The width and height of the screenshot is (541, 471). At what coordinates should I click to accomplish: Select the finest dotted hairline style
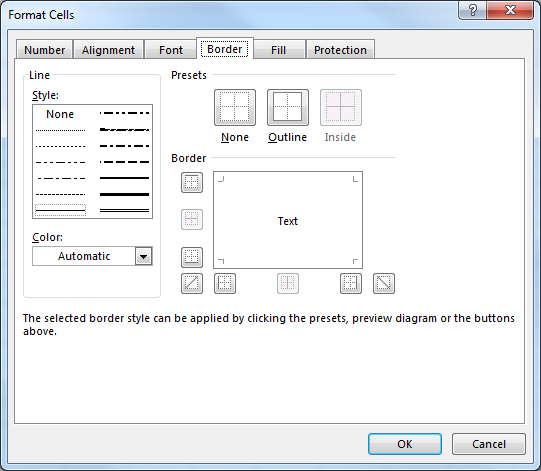[x=60, y=130]
